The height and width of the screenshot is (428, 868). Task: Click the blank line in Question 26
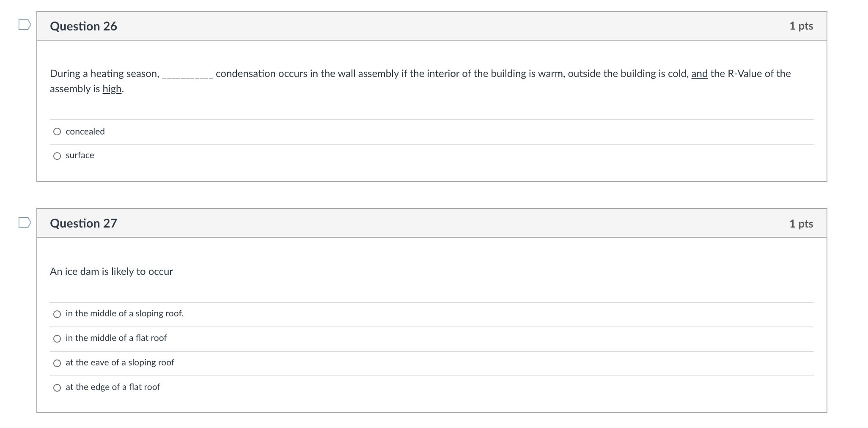[x=187, y=77]
